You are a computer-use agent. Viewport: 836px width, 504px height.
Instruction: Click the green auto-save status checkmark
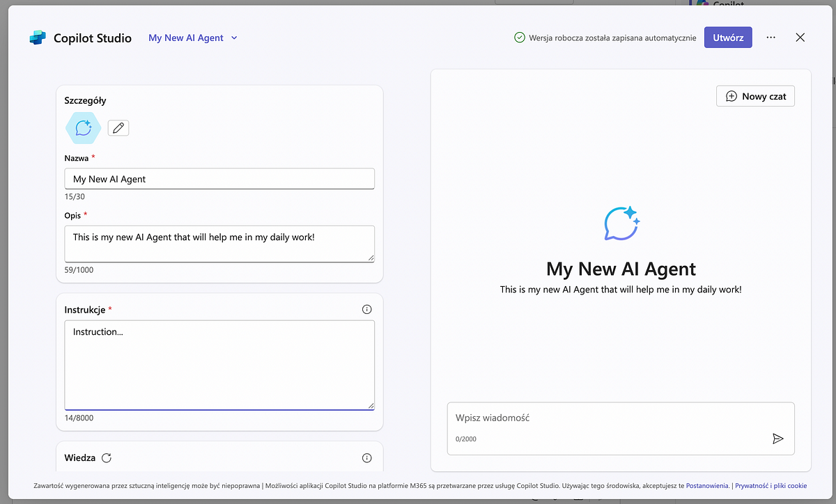pyautogui.click(x=519, y=38)
